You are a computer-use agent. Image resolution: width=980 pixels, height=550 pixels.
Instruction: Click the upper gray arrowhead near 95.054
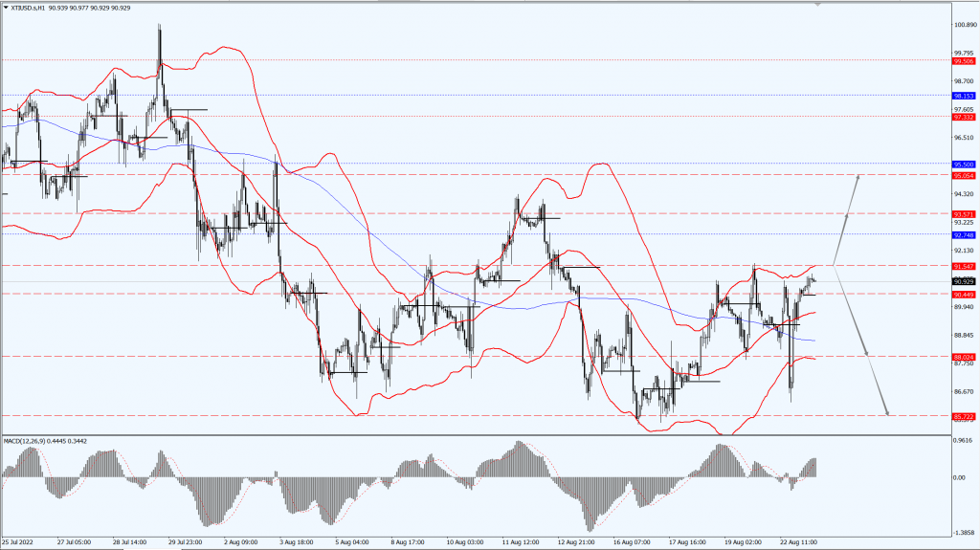pyautogui.click(x=858, y=177)
